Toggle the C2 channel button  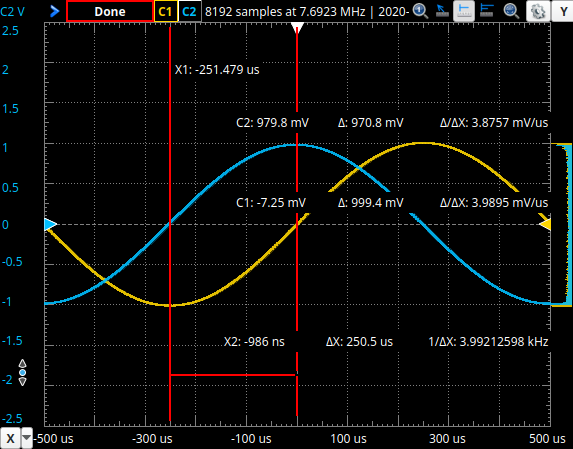[189, 11]
